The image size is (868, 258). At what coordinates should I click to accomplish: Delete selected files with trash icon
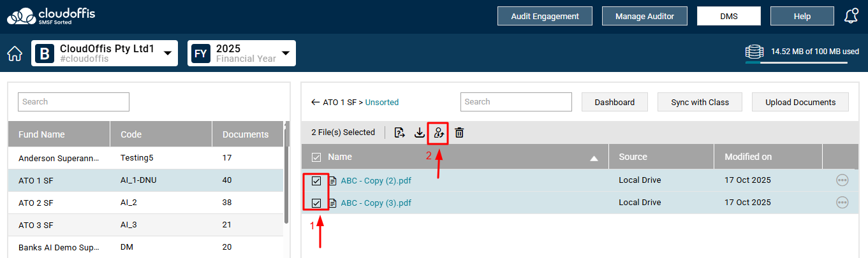click(x=459, y=133)
